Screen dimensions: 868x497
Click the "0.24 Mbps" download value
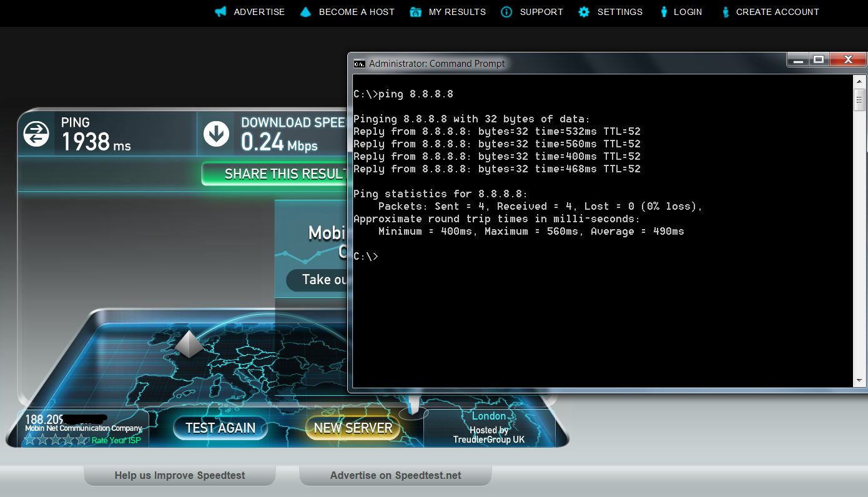(x=279, y=142)
